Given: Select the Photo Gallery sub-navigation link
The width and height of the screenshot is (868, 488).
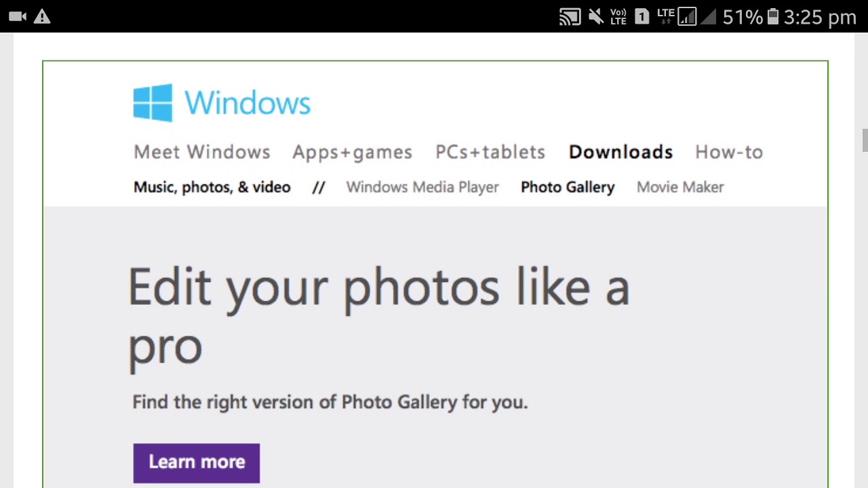Looking at the screenshot, I should pos(568,187).
